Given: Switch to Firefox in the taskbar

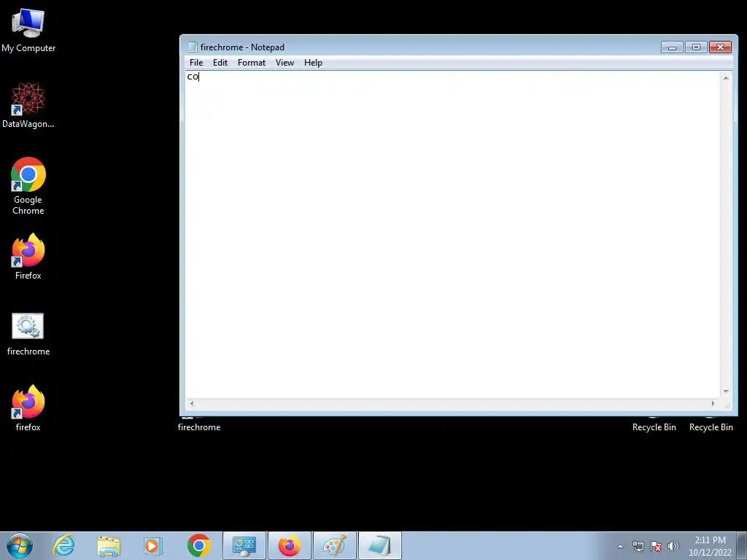Looking at the screenshot, I should (289, 545).
